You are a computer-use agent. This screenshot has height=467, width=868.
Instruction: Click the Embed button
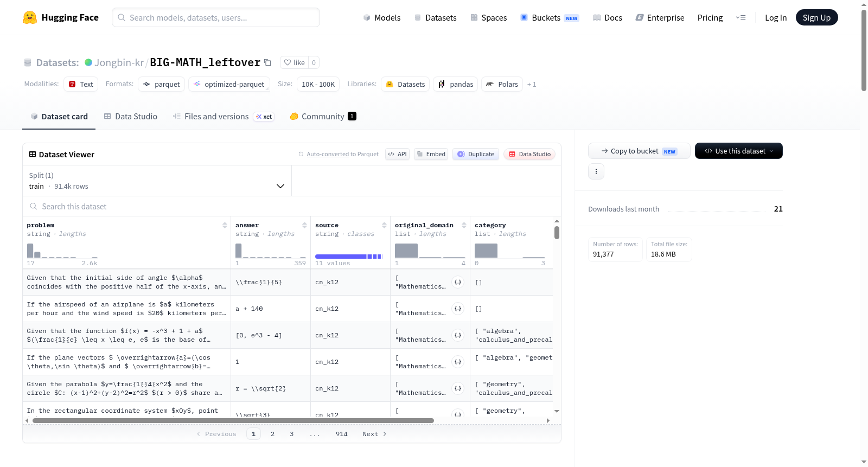point(431,154)
